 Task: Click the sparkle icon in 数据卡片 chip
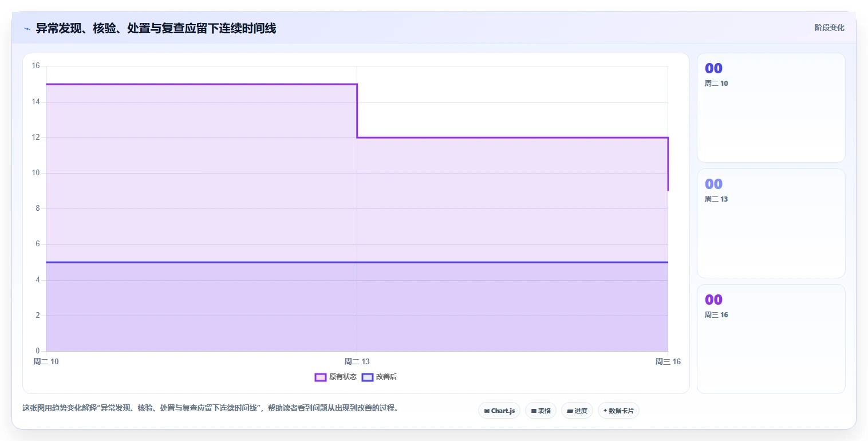(605, 411)
